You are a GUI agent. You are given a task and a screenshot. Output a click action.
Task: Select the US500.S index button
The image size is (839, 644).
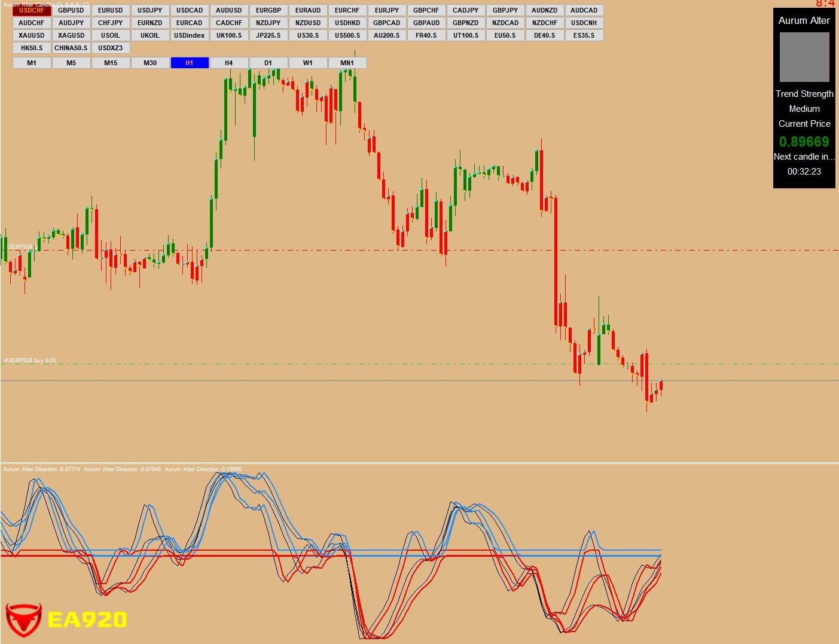(347, 35)
